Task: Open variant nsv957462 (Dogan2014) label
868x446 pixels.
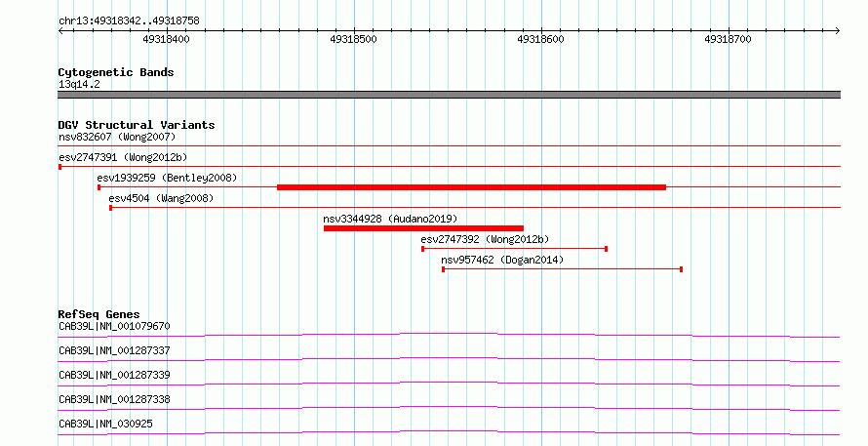Action: click(502, 260)
